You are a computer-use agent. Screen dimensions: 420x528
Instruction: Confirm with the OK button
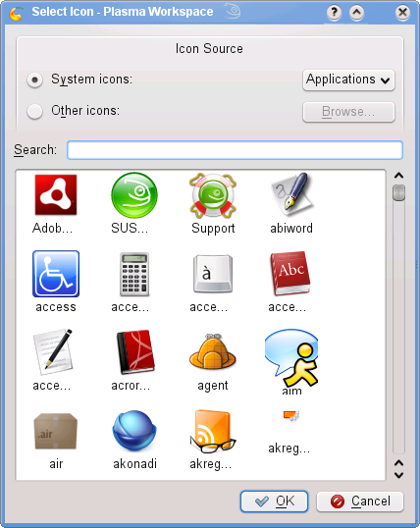[x=274, y=502]
